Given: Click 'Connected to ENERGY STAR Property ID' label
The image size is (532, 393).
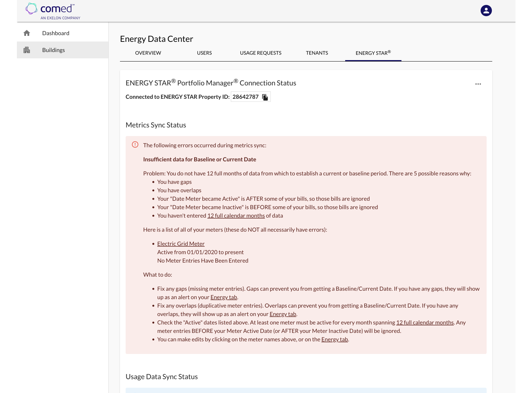Looking at the screenshot, I should [177, 97].
